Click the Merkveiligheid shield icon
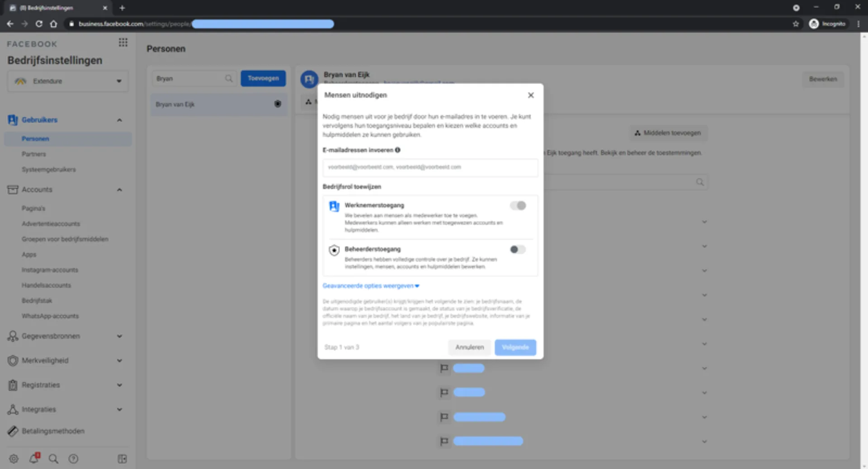 pos(13,360)
